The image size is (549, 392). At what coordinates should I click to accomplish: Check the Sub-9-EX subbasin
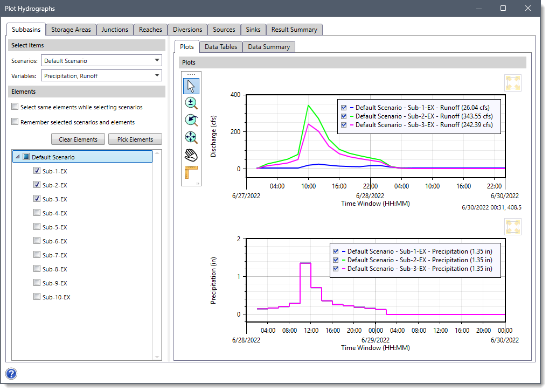tap(37, 283)
